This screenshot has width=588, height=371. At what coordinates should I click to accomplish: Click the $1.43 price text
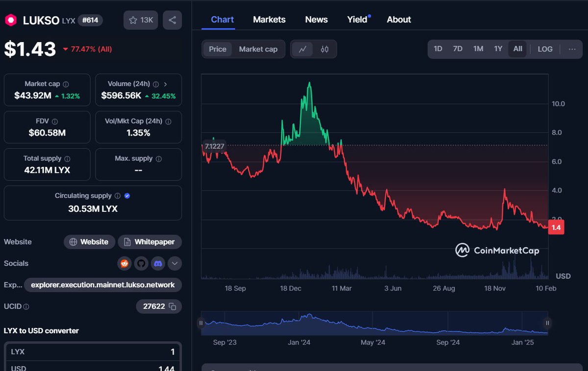[30, 49]
